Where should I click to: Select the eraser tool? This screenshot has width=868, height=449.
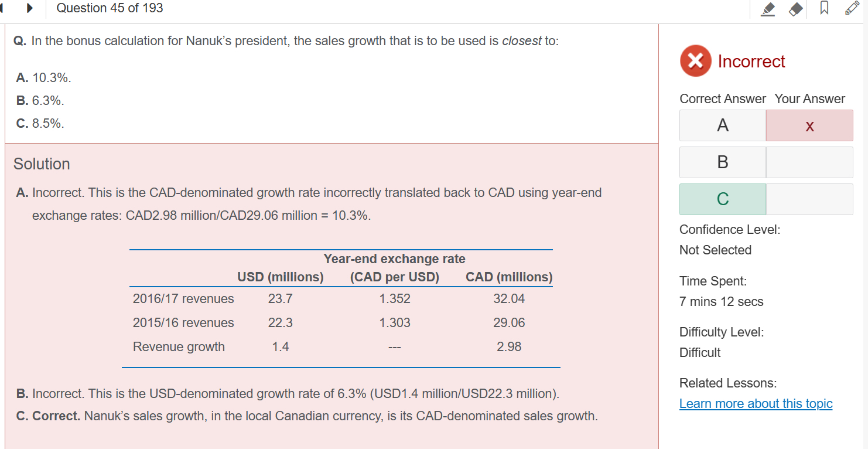coord(795,9)
